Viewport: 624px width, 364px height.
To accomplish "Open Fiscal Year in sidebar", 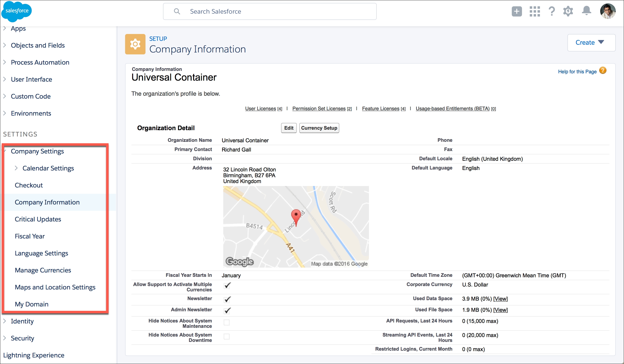I will coord(30,236).
